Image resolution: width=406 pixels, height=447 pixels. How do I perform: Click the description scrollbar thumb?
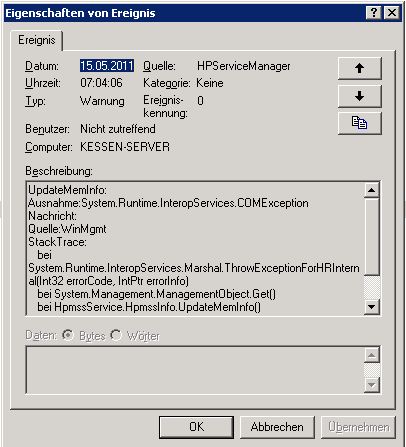coord(371,236)
